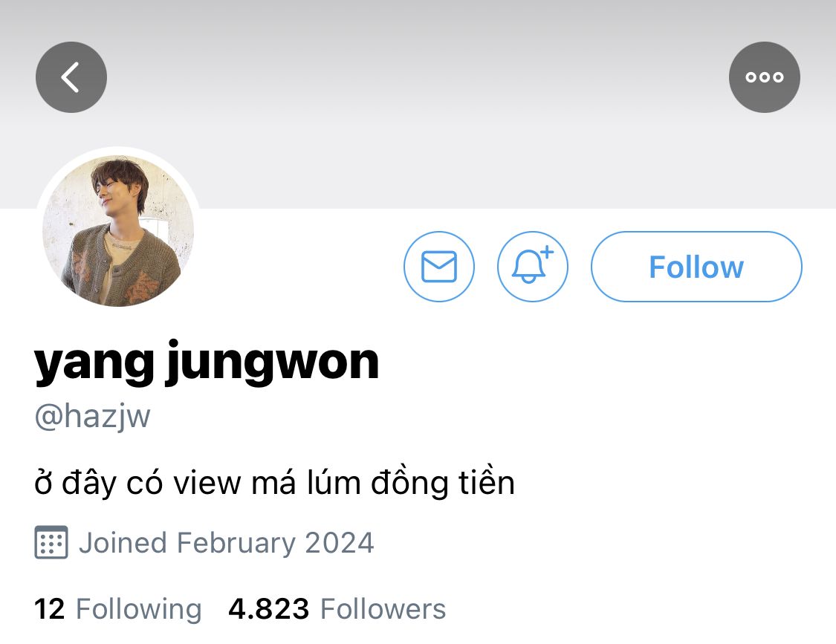
Task: Tap the word Followers label
Action: pyautogui.click(x=383, y=609)
